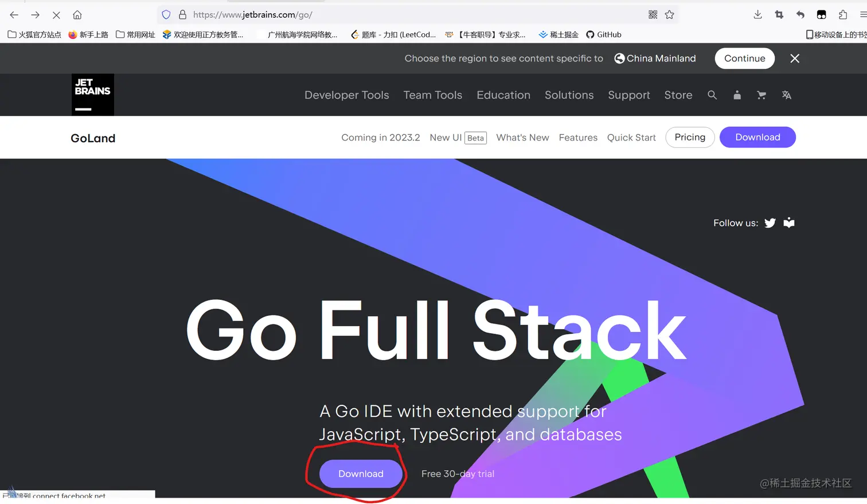Bookmark this page with the star icon
This screenshot has height=504, width=867.
[669, 15]
